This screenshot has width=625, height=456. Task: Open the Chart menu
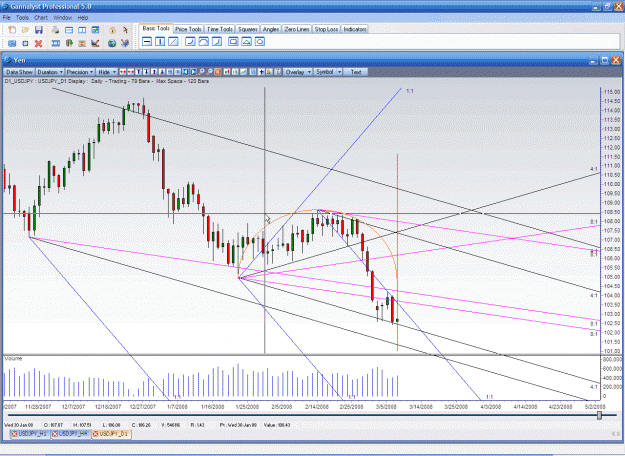click(x=41, y=18)
